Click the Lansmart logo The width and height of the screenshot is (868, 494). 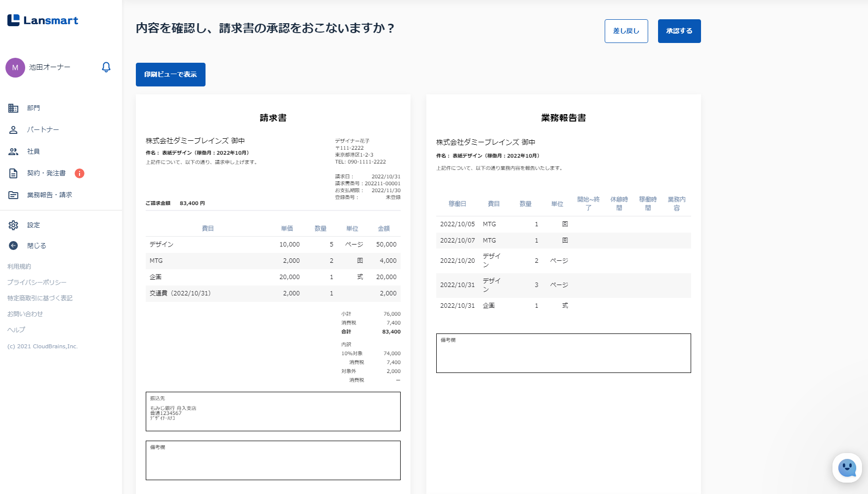point(43,20)
